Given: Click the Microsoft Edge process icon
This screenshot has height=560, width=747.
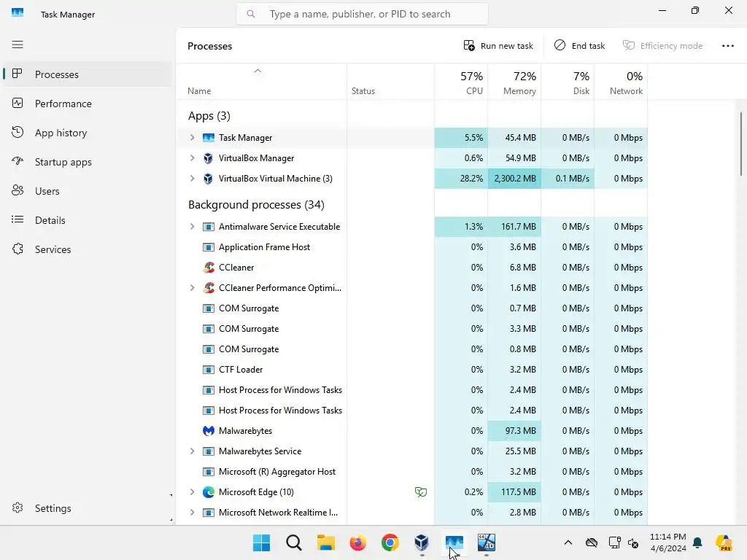Looking at the screenshot, I should click(x=209, y=492).
